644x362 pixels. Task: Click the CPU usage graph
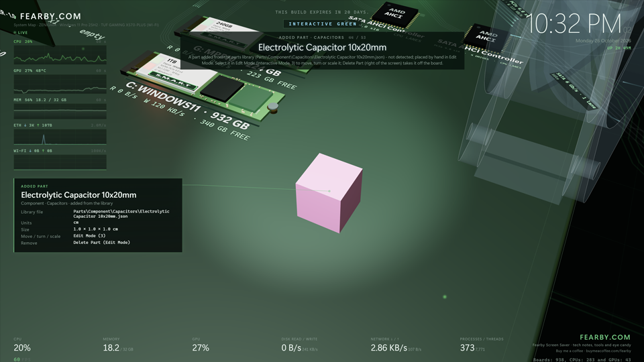[x=60, y=54]
